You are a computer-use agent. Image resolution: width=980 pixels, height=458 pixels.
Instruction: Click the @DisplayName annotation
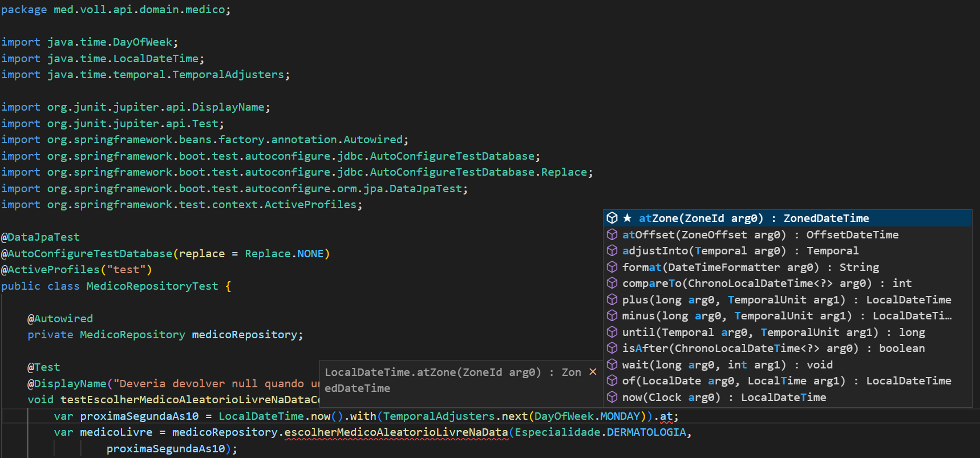pyautogui.click(x=67, y=384)
